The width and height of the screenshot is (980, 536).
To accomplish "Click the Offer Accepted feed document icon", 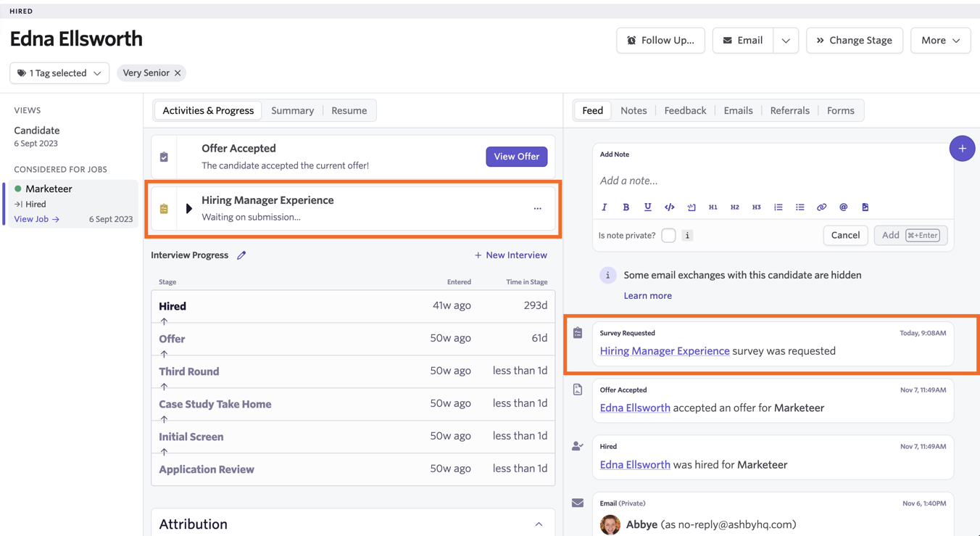I will pos(578,389).
